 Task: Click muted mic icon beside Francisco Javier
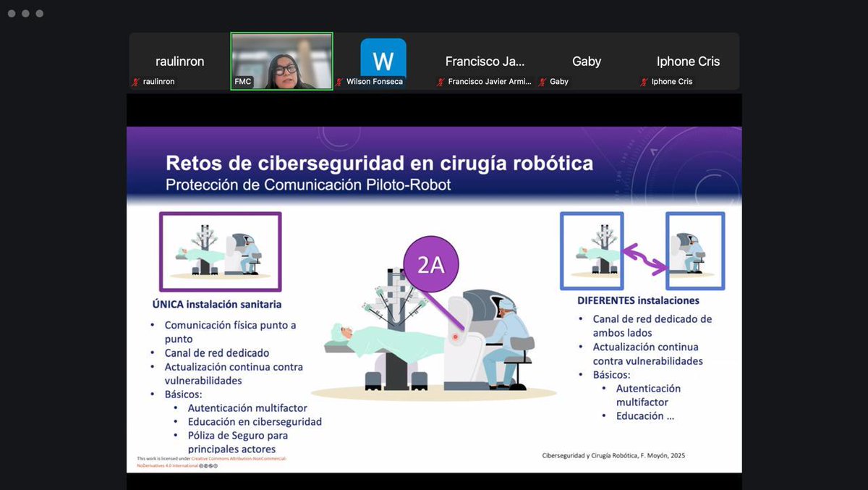tap(440, 82)
